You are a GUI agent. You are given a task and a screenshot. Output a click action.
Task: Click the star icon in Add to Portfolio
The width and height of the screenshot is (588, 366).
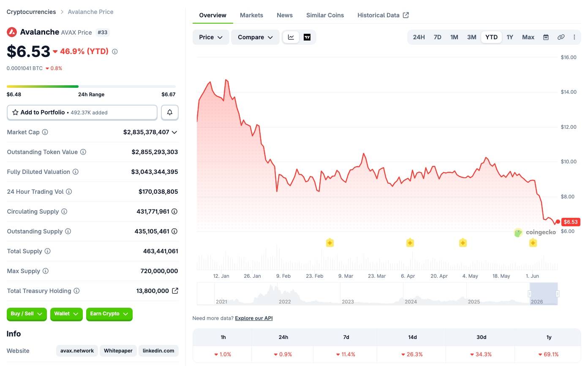pyautogui.click(x=15, y=112)
